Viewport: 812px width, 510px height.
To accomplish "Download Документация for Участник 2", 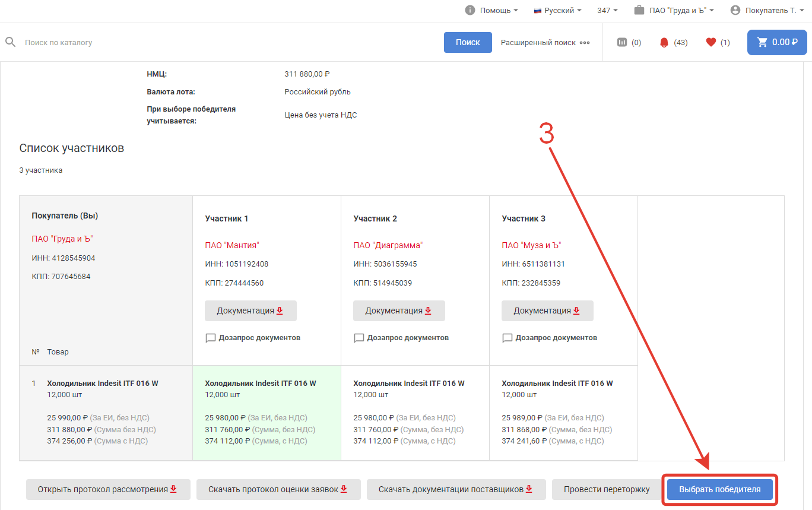I will click(x=398, y=311).
